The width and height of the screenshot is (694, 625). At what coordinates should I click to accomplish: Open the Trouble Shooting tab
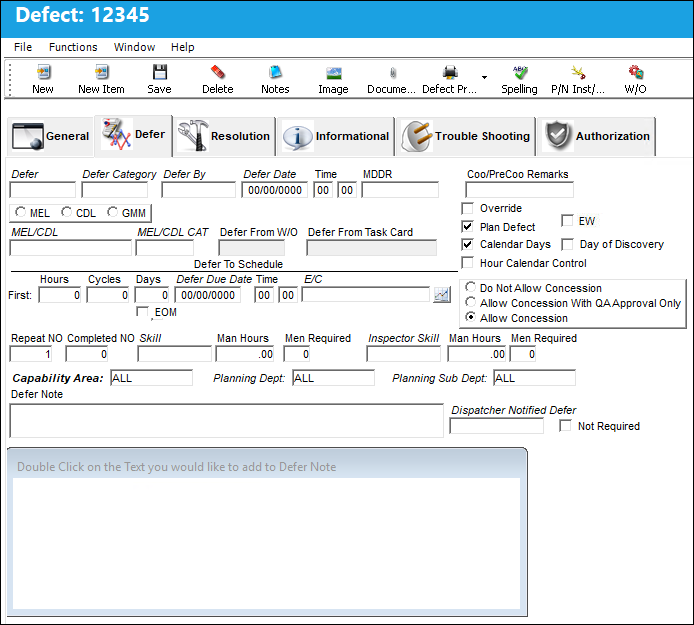pos(466,136)
